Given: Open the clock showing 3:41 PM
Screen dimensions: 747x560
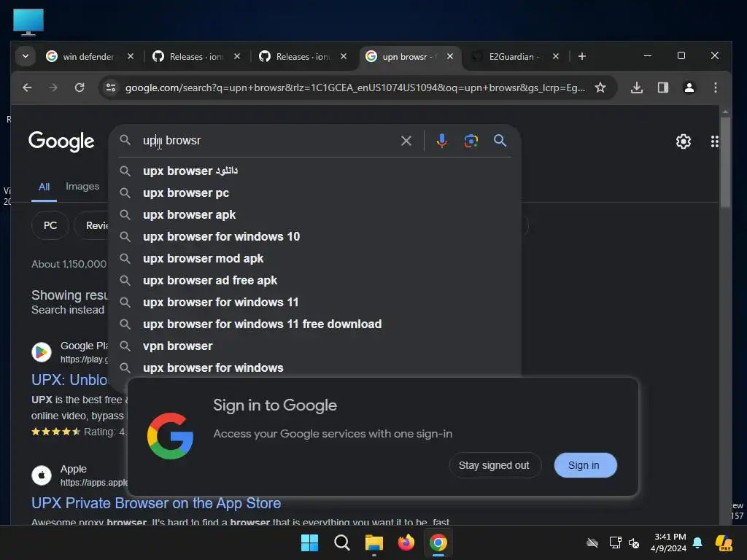Looking at the screenshot, I should pyautogui.click(x=669, y=542).
